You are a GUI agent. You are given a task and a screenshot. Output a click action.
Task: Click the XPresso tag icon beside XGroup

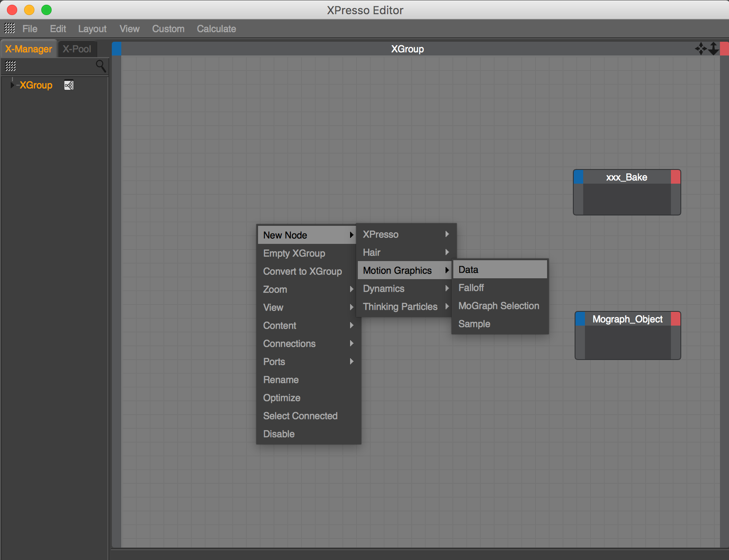point(69,85)
